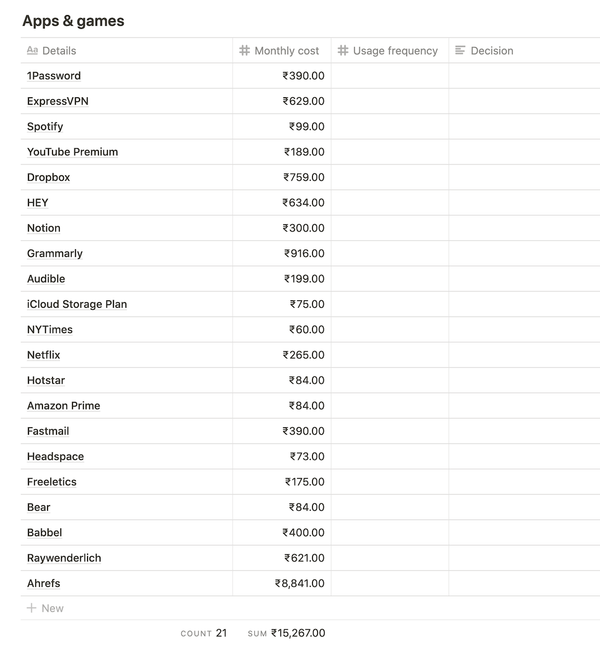Open the COUNT 21 calculation menu
600x655 pixels.
pyautogui.click(x=204, y=633)
